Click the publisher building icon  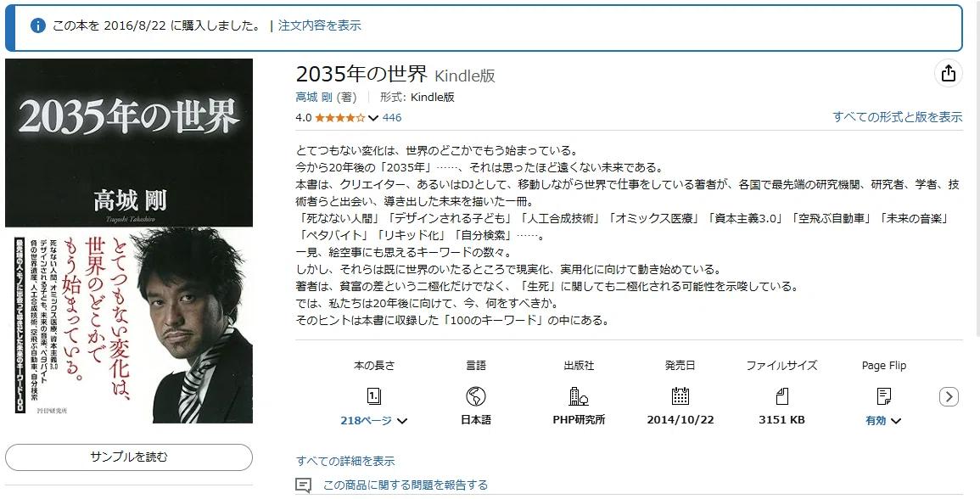[578, 395]
